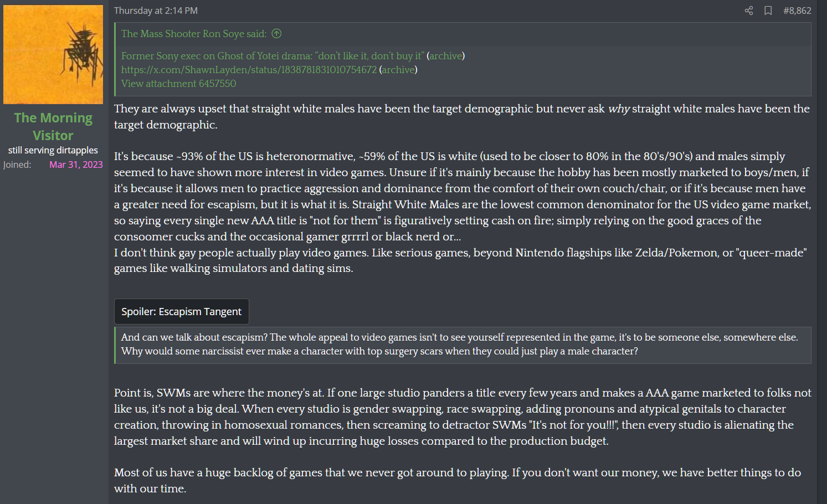This screenshot has height=504, width=827.
Task: Open the archive link after x.com URL
Action: [398, 70]
